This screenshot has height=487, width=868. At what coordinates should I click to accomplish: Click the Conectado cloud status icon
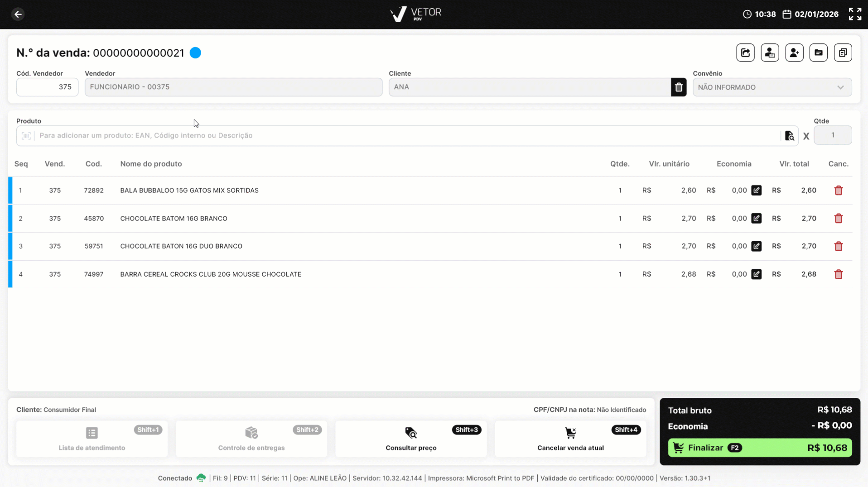(201, 478)
